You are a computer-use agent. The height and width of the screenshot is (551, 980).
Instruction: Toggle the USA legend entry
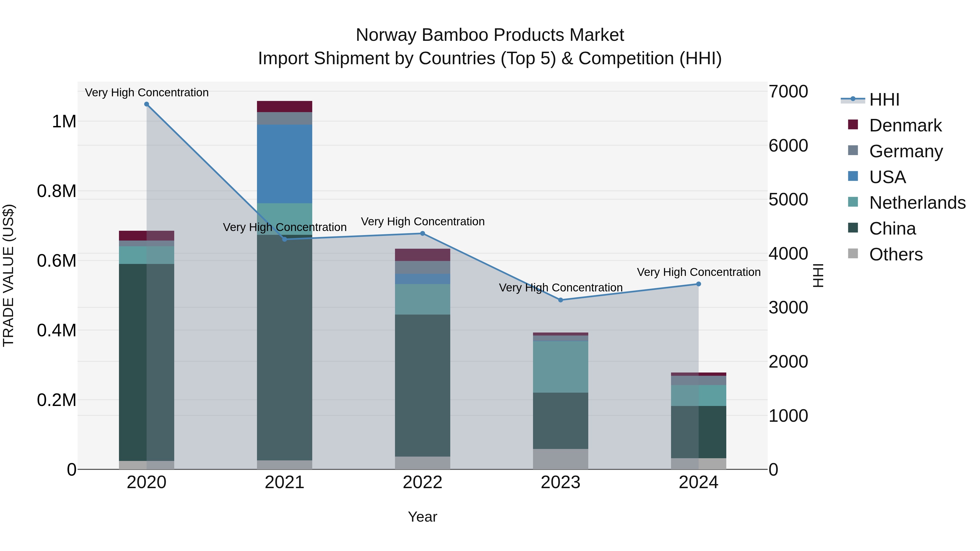tap(877, 177)
